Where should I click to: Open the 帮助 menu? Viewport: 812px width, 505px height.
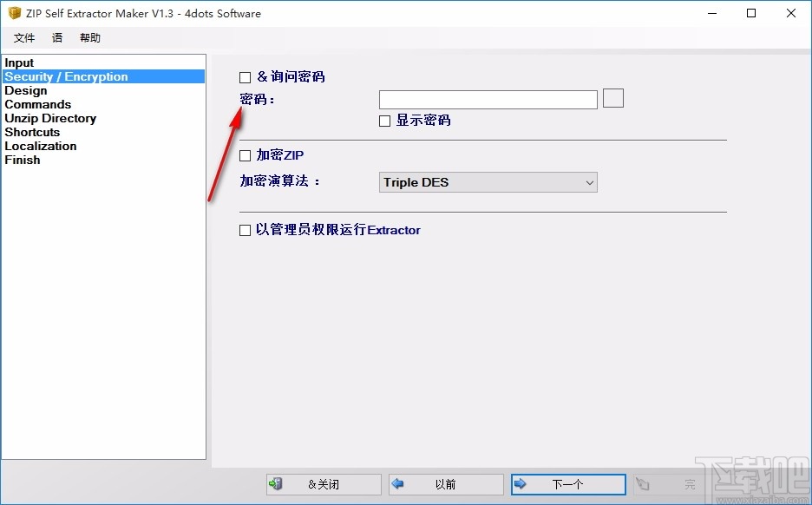89,37
